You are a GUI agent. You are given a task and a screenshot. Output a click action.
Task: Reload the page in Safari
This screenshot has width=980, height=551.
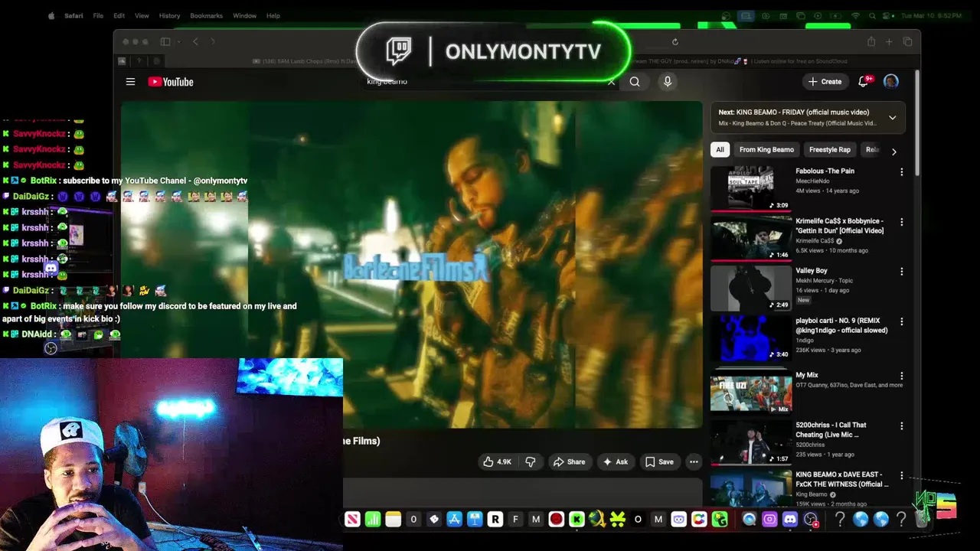(675, 42)
